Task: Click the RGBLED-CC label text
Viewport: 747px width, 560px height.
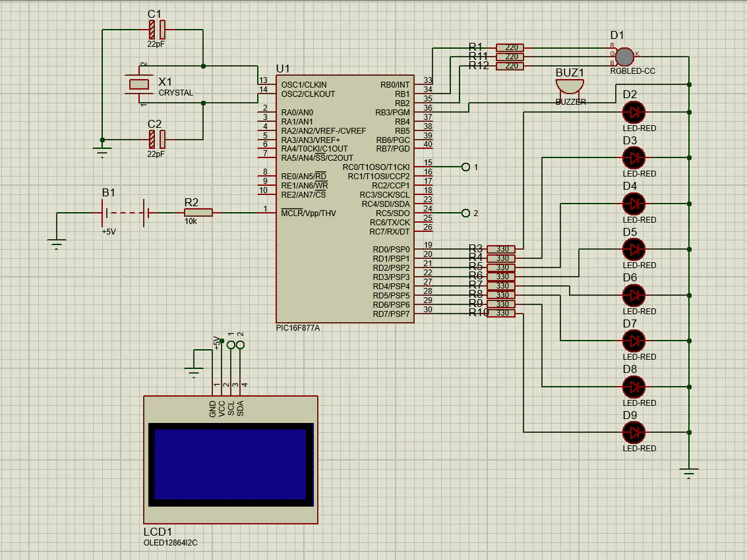Action: coord(633,71)
